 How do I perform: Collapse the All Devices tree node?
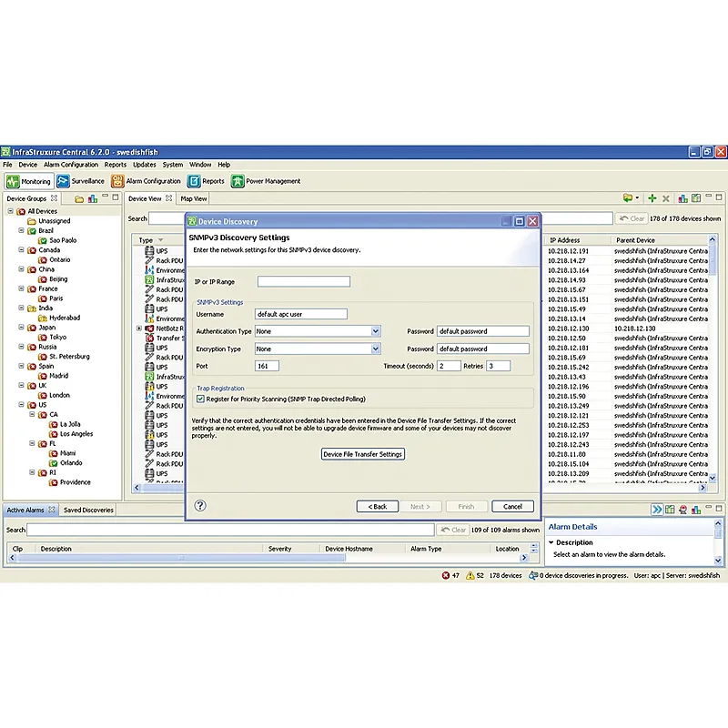[11, 211]
